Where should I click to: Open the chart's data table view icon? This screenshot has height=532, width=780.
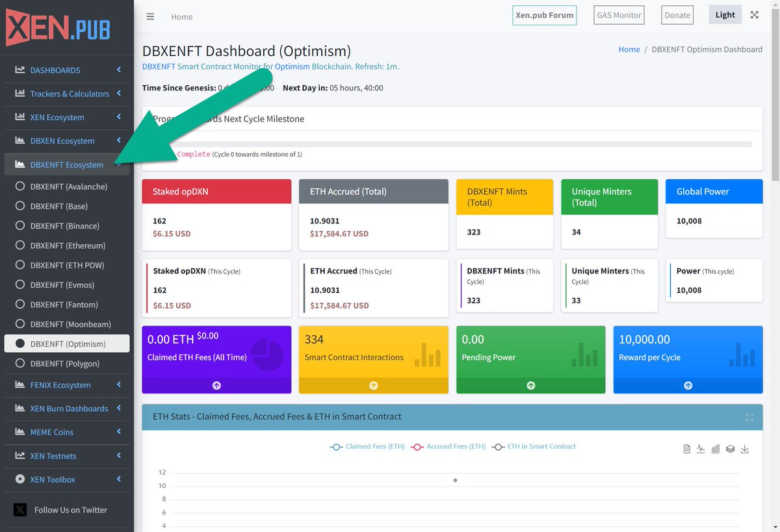coord(686,449)
